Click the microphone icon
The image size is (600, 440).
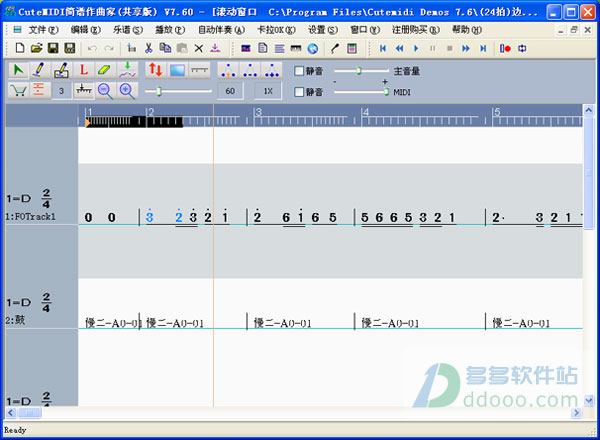click(335, 48)
